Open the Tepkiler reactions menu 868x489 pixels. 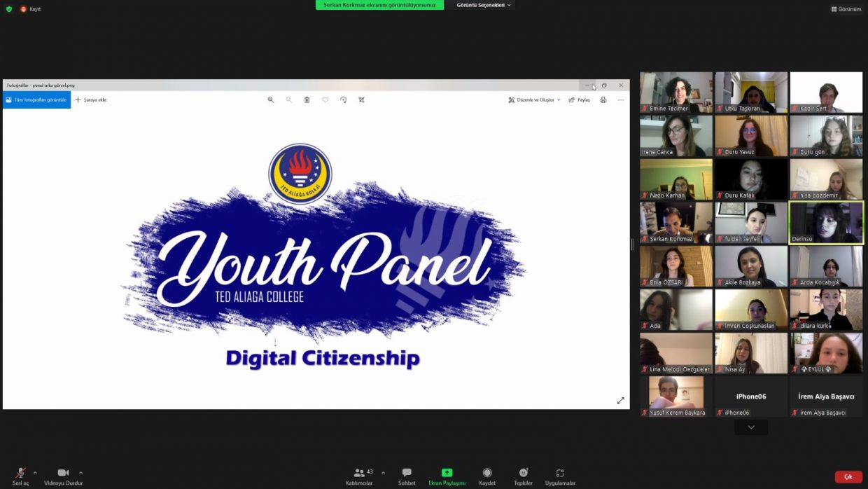(x=523, y=476)
